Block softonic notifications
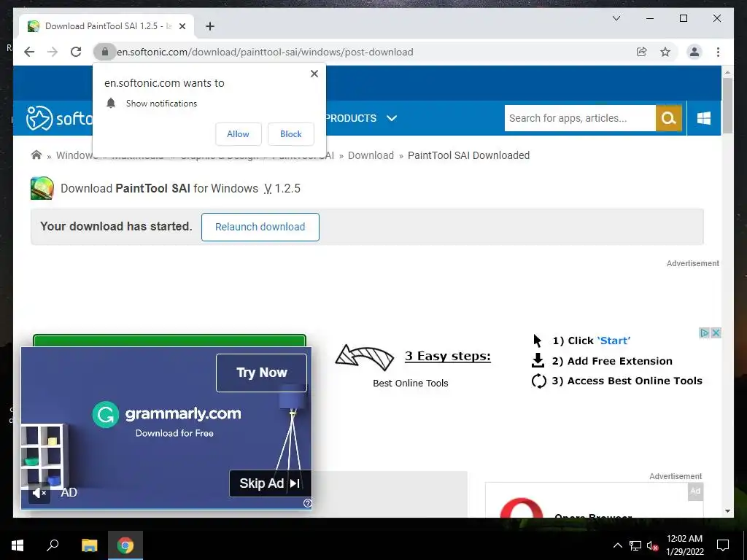This screenshot has width=747, height=560. (290, 134)
